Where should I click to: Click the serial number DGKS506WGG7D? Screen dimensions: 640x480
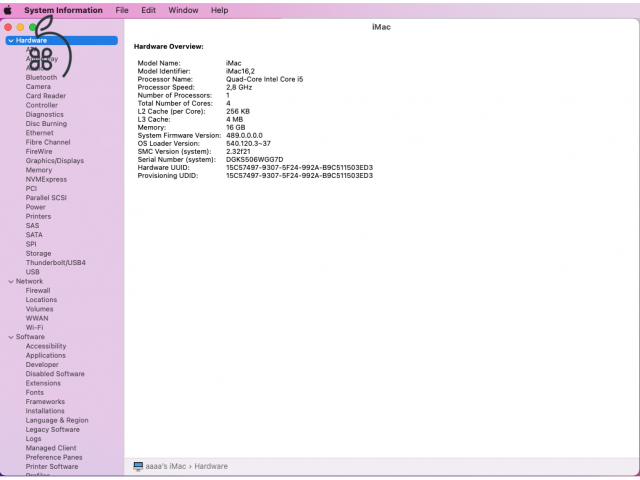(x=255, y=160)
